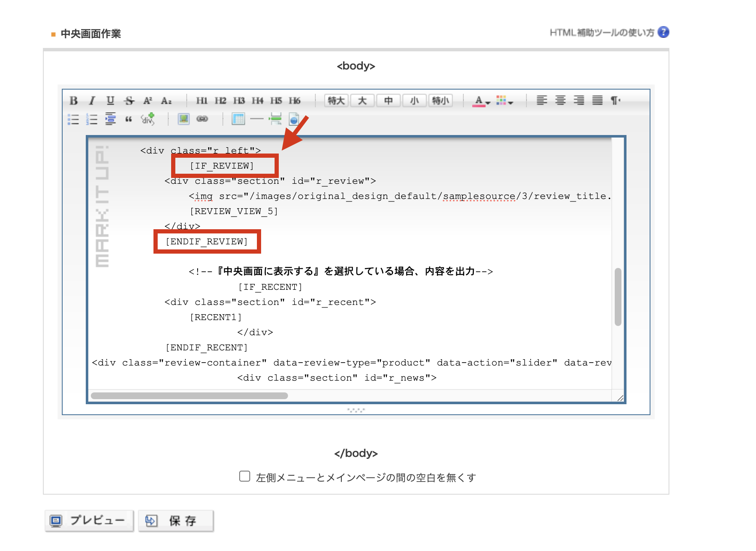Click the blue question mark help icon

[x=663, y=32]
